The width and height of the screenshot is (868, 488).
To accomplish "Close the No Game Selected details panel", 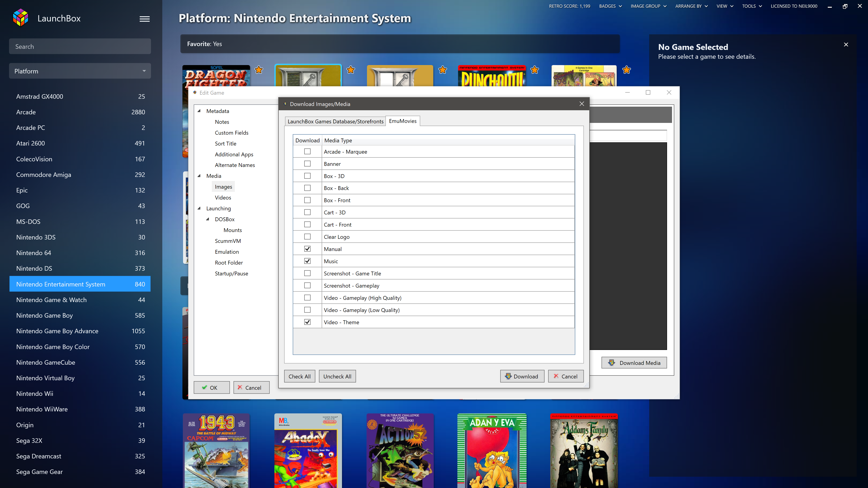I will pos(846,45).
